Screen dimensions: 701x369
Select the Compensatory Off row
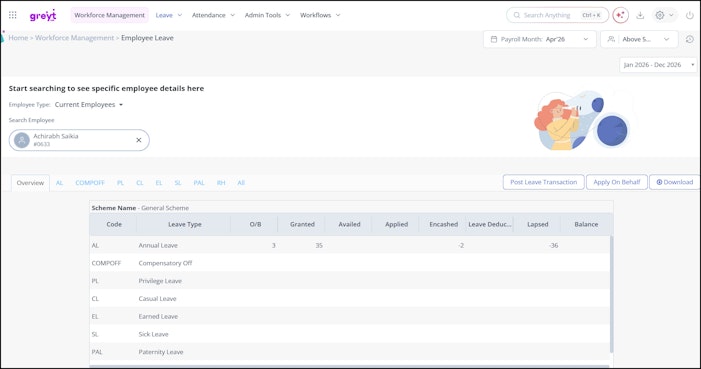pyautogui.click(x=350, y=263)
